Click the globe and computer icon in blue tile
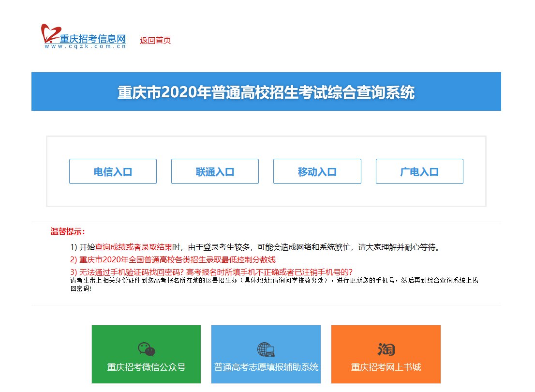The height and width of the screenshot is (392, 535). pos(266,349)
